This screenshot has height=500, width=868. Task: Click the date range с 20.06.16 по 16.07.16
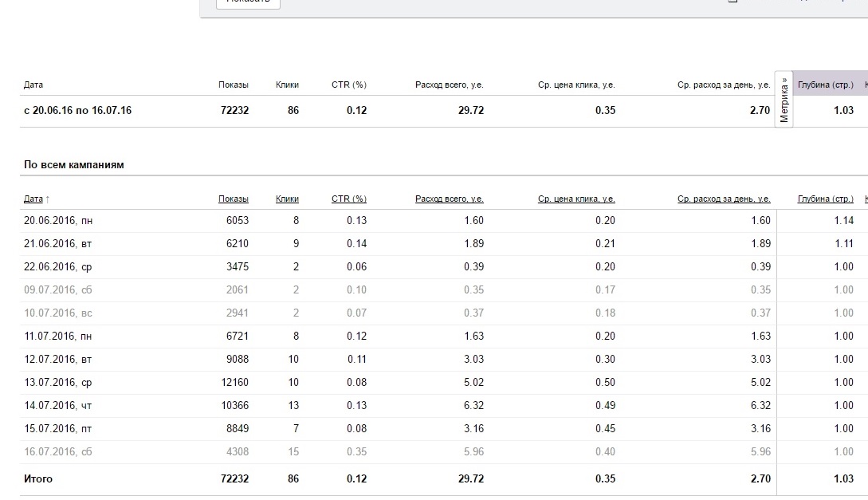pos(77,111)
